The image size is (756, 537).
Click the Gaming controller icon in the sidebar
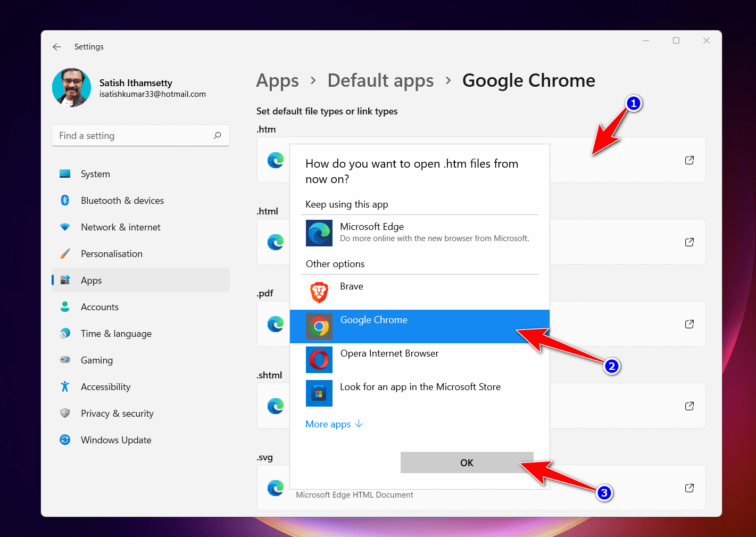pos(64,360)
